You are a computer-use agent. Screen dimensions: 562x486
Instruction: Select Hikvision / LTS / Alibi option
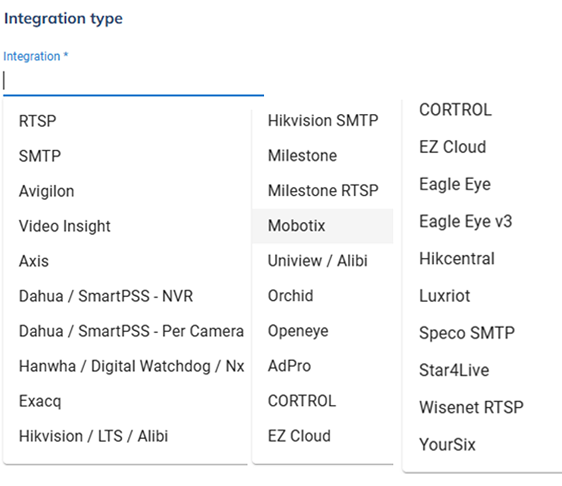click(x=125, y=436)
